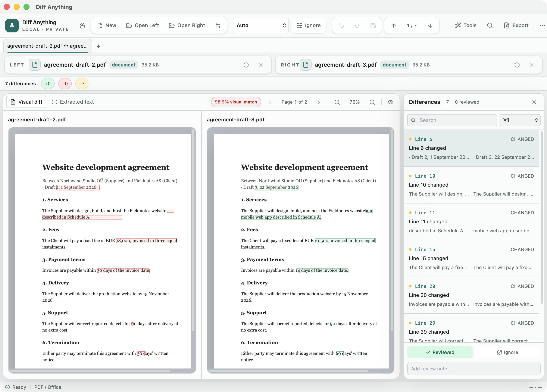Reload right file agreement-draft-3.pdf

coord(517,65)
